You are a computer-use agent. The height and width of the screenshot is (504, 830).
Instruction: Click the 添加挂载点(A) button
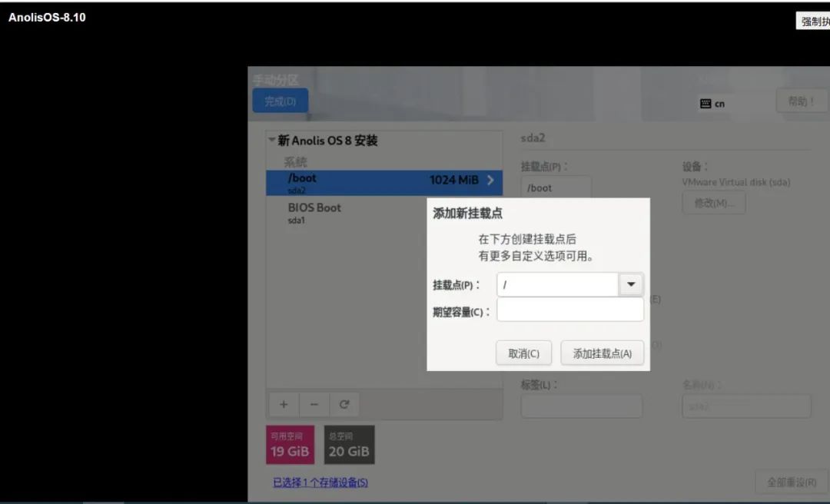point(603,353)
